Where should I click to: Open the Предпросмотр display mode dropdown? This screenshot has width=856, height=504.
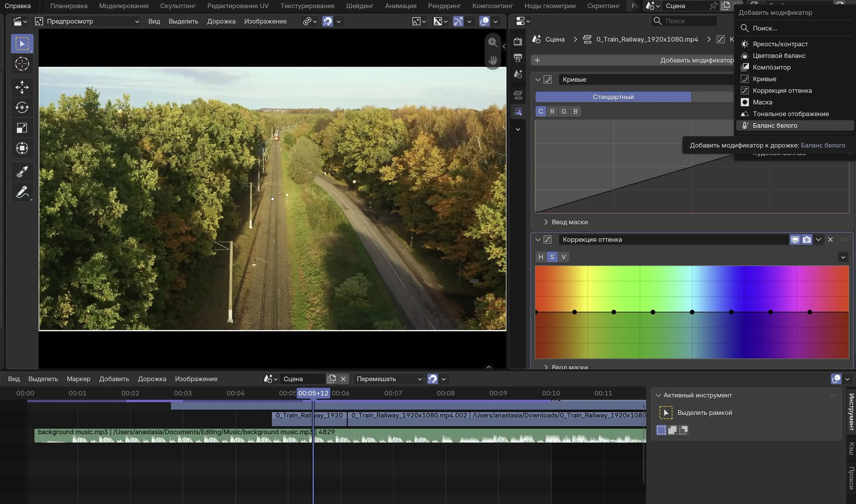coord(87,22)
